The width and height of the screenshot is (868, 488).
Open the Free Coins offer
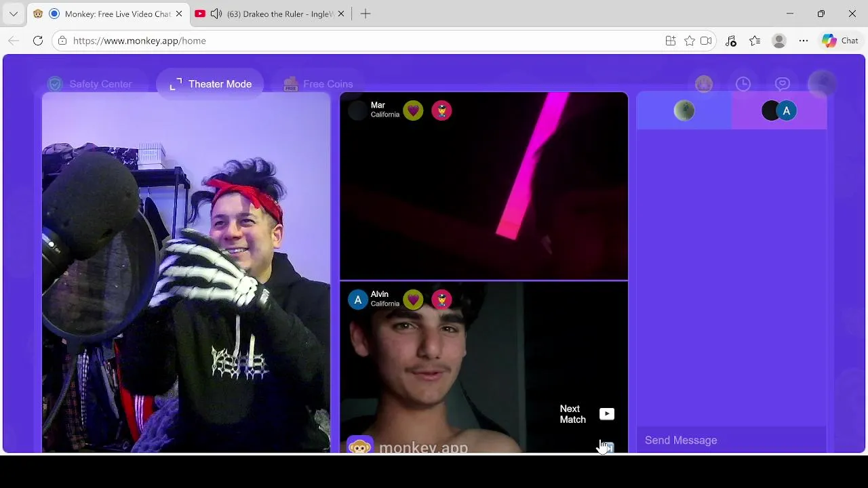coord(319,84)
